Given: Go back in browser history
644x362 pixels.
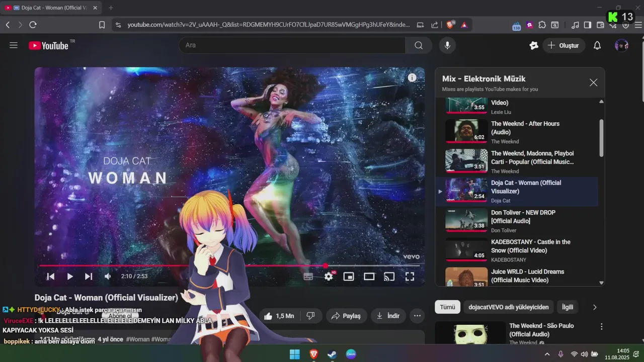Looking at the screenshot, I should click(8, 25).
